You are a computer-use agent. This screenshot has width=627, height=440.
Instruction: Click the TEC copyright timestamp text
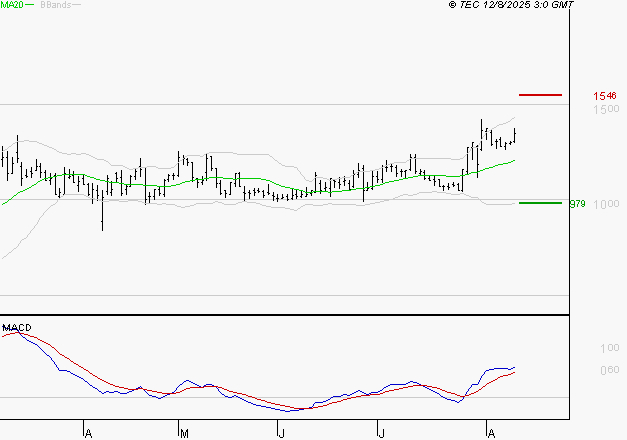pos(511,5)
